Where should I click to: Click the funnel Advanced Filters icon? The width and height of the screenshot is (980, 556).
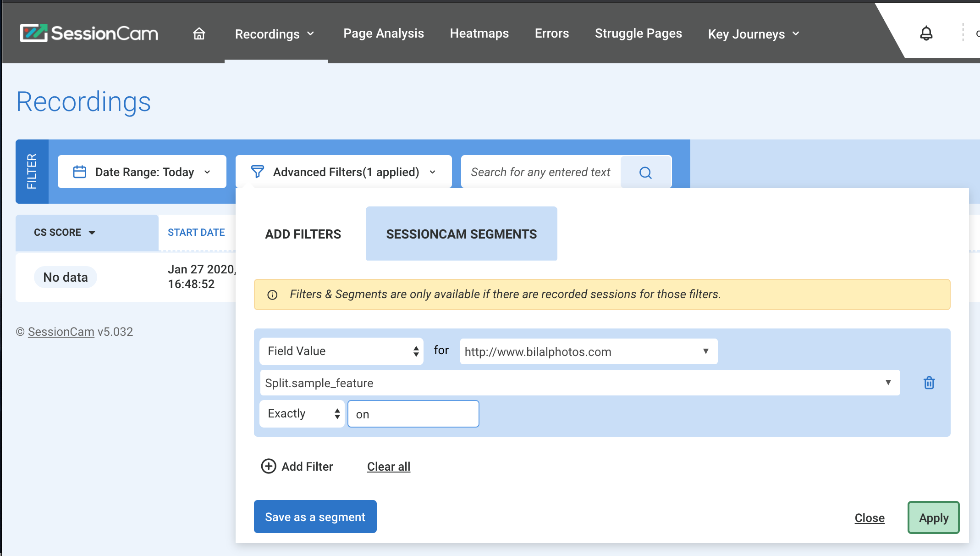pos(258,172)
